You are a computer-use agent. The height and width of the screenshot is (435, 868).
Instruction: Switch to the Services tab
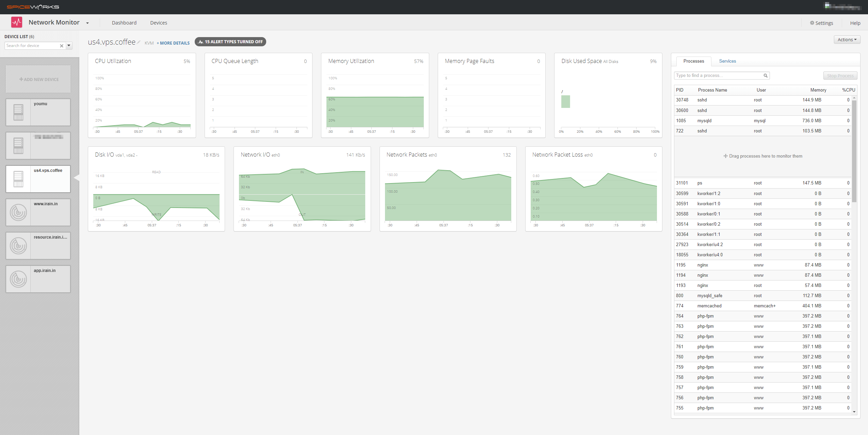point(727,61)
